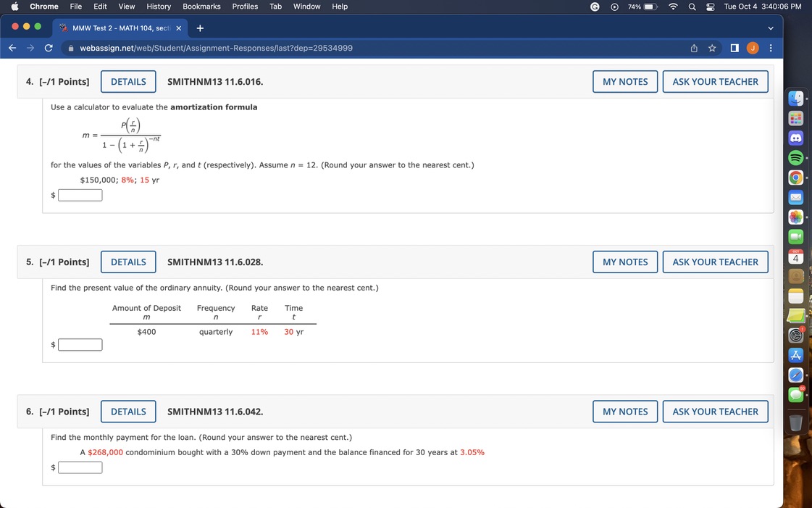This screenshot has width=812, height=508.
Task: Open the tab search chevron
Action: pos(770,28)
